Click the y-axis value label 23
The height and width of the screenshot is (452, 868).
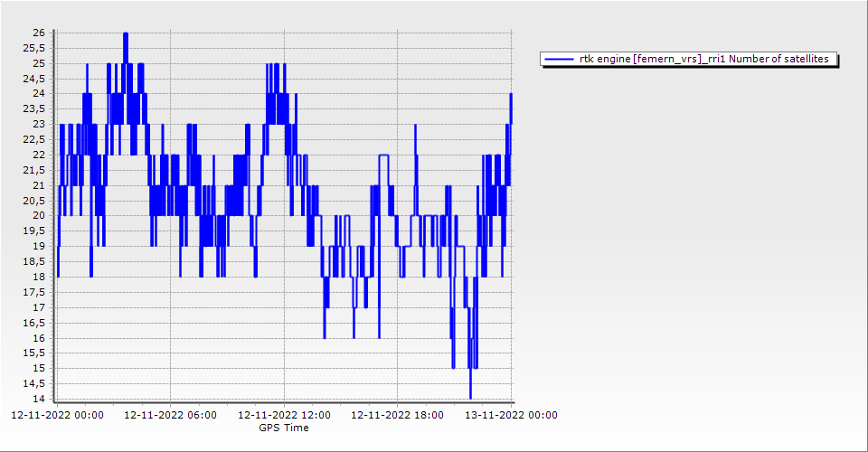39,124
